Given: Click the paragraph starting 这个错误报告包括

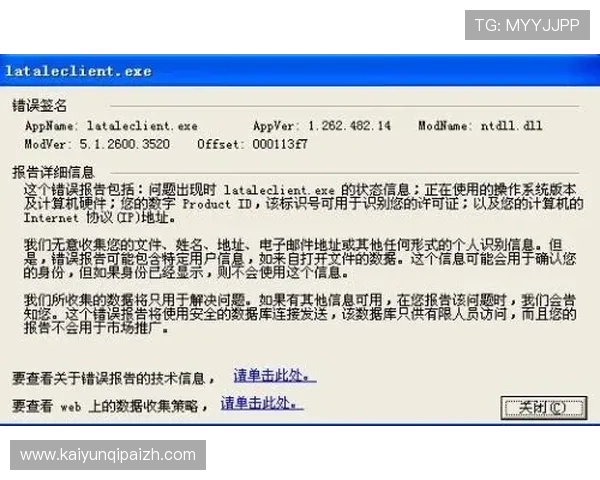Looking at the screenshot, I should 303,204.
